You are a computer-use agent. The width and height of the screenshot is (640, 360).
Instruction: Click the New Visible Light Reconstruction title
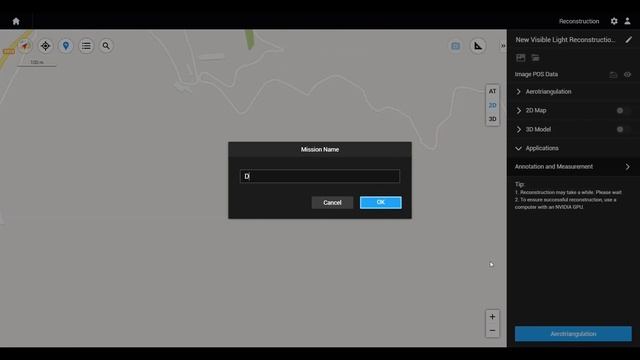(x=565, y=40)
